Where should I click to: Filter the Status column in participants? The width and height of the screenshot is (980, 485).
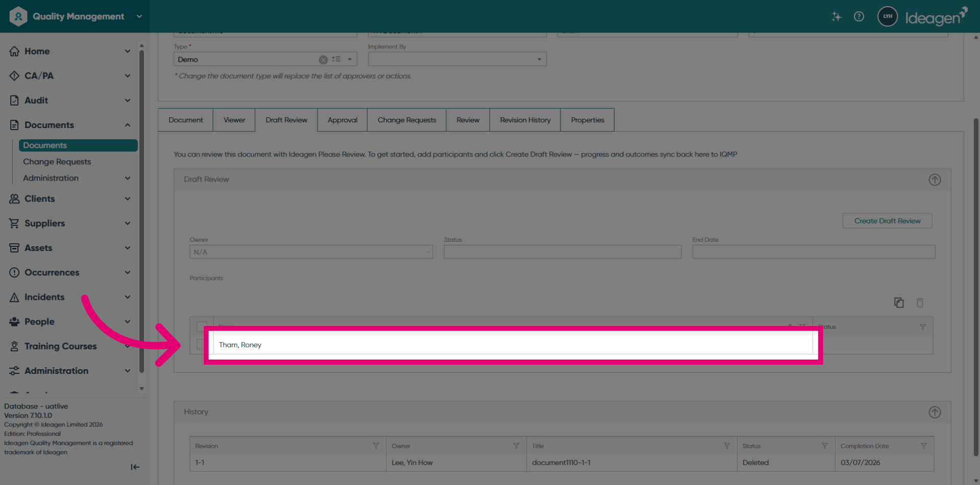point(922,327)
